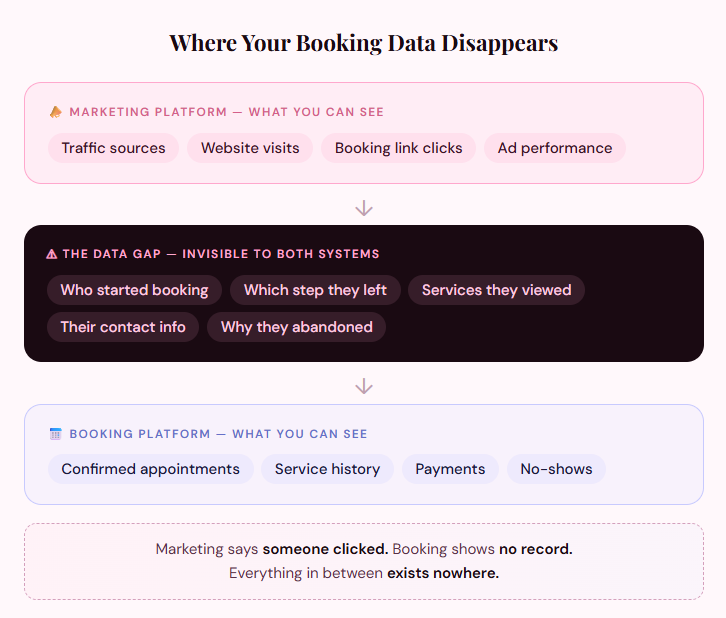Click the Booking link clicks pill
The width and height of the screenshot is (726, 618).
[x=399, y=148]
